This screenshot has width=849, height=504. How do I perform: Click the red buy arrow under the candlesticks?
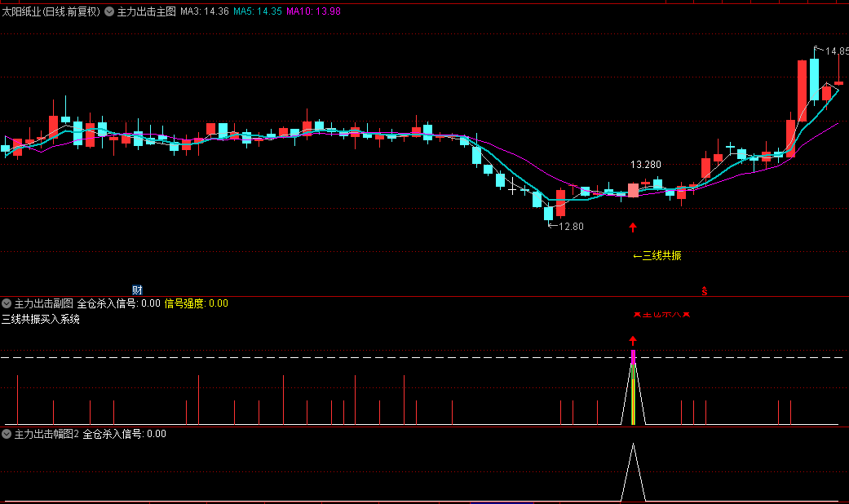point(633,228)
